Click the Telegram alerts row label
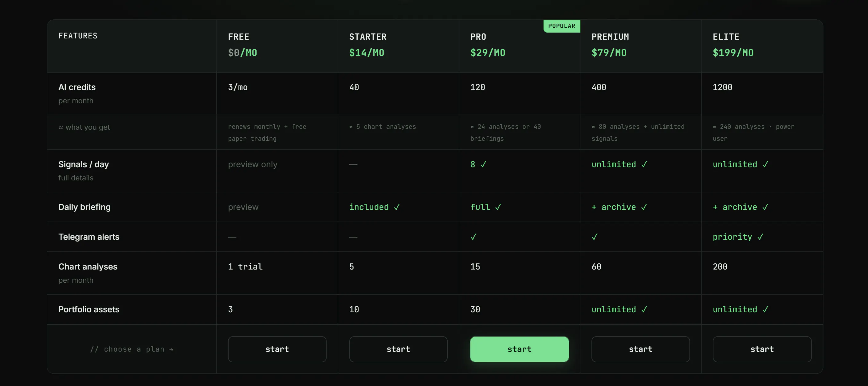This screenshot has width=868, height=386. (x=88, y=237)
